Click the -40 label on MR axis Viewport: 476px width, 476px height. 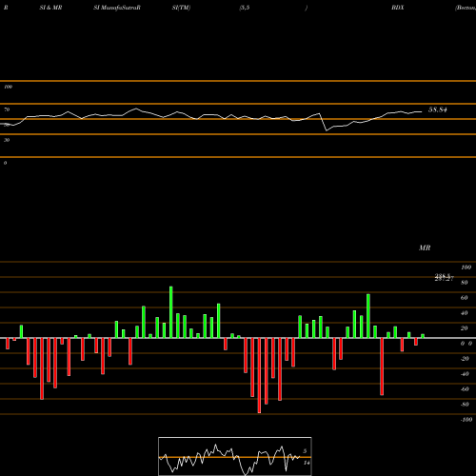pos(465,374)
